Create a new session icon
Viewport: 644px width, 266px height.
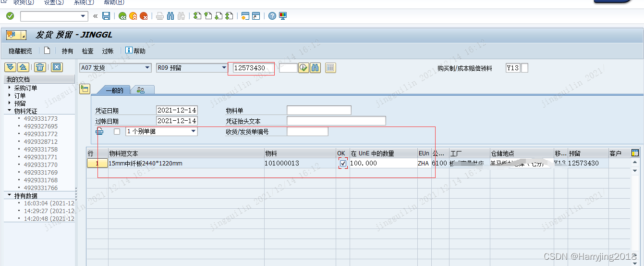click(x=245, y=16)
